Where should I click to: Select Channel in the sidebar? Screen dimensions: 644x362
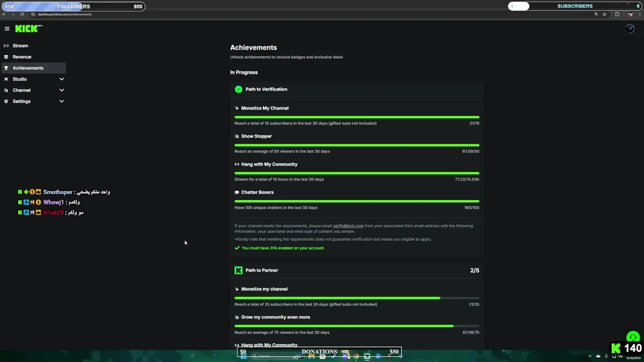(34, 90)
